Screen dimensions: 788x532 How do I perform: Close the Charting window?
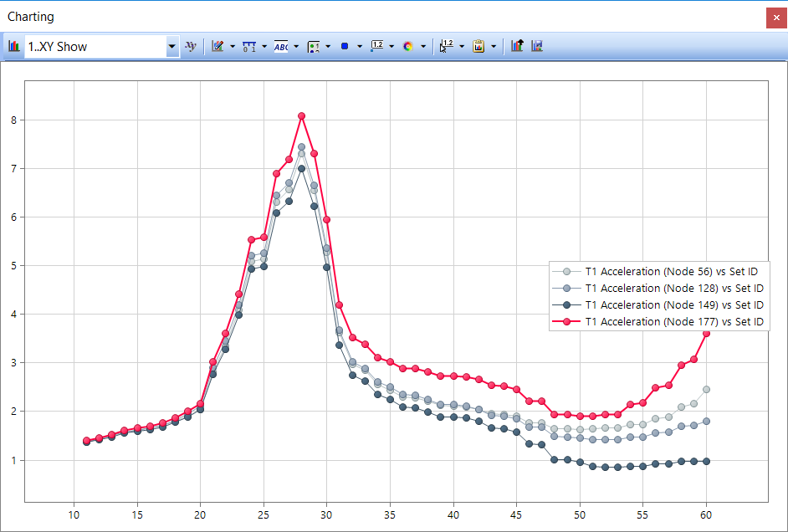pyautogui.click(x=776, y=18)
